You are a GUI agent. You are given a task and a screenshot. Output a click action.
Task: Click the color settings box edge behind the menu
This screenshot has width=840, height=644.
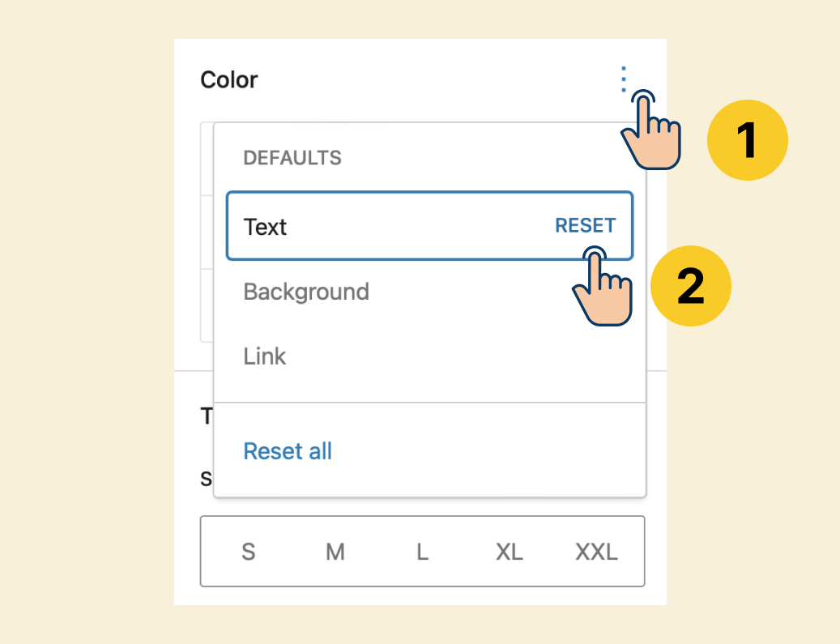coord(207,232)
